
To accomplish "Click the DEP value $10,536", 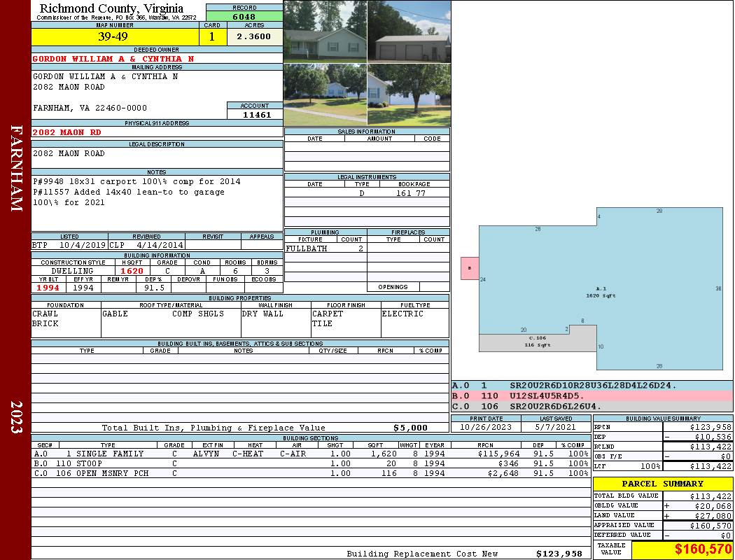I will [713, 437].
